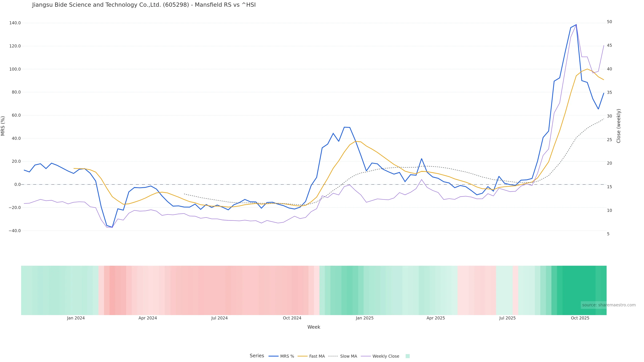
Task: Click the 140.0 tick on the left axis
Action: tap(15, 23)
